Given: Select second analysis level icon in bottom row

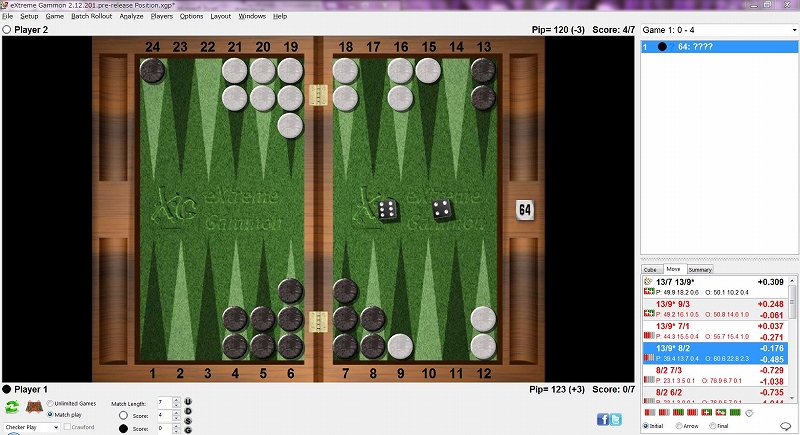Looking at the screenshot, I should (x=664, y=412).
